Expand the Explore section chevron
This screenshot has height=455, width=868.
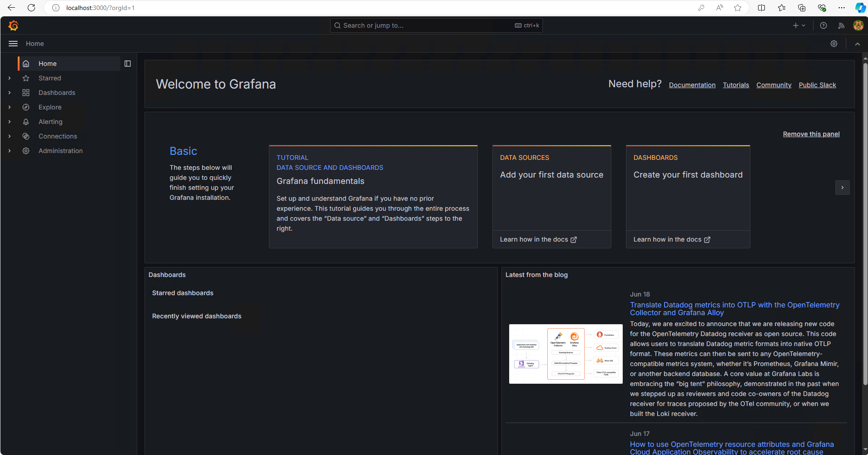tap(10, 107)
